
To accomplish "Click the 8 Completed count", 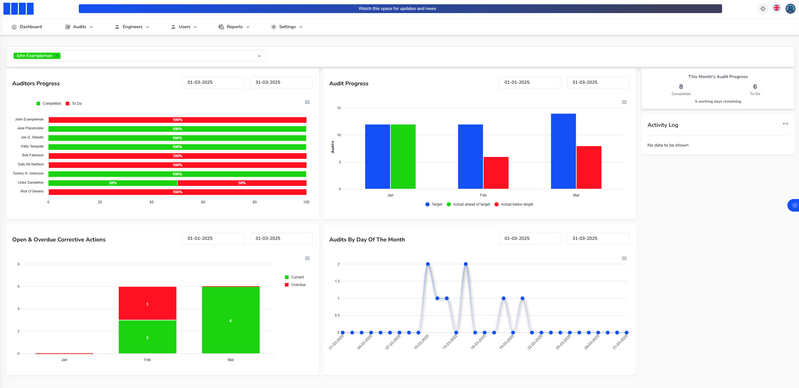I will (x=681, y=87).
